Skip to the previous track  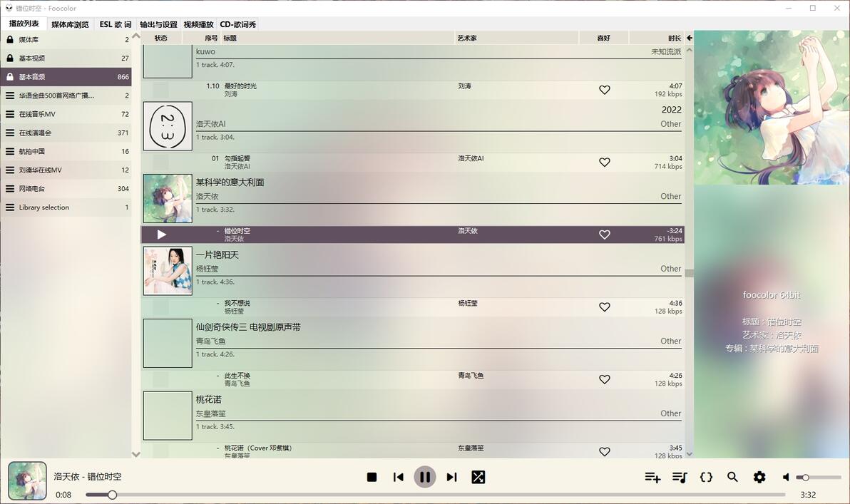click(x=398, y=477)
